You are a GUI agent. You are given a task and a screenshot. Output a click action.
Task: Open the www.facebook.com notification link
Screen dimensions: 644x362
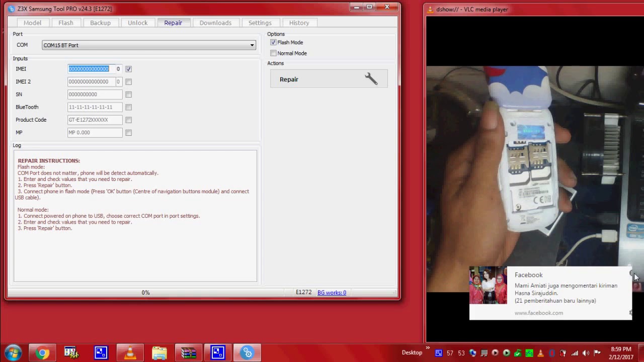tap(538, 313)
